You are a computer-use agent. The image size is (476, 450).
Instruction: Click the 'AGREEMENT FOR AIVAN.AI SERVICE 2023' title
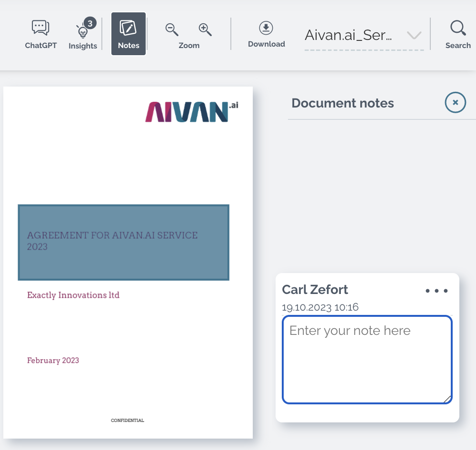click(x=112, y=241)
